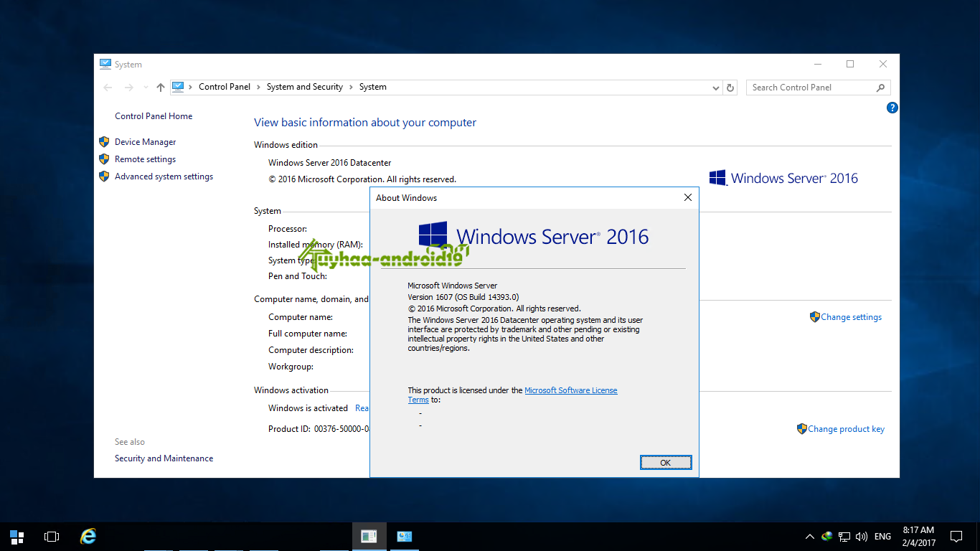
Task: Minimize the System window
Action: (817, 64)
